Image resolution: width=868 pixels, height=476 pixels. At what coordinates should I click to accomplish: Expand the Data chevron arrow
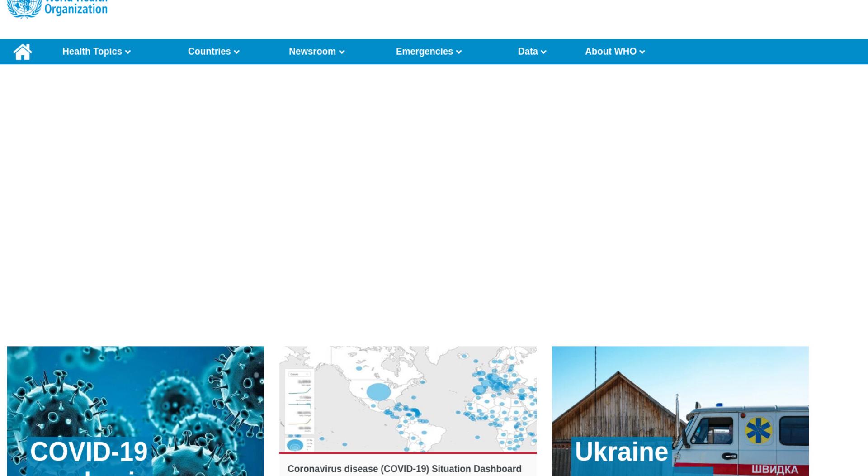(543, 52)
